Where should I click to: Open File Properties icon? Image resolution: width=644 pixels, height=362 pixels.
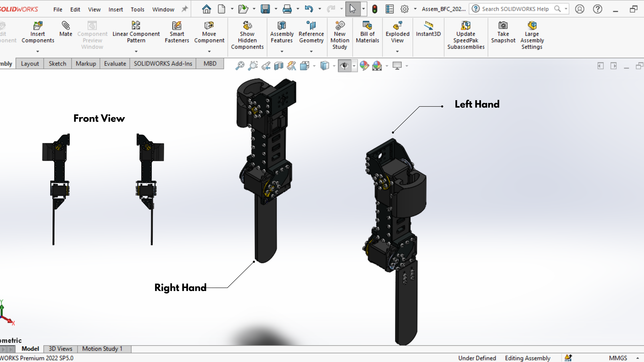click(x=390, y=9)
